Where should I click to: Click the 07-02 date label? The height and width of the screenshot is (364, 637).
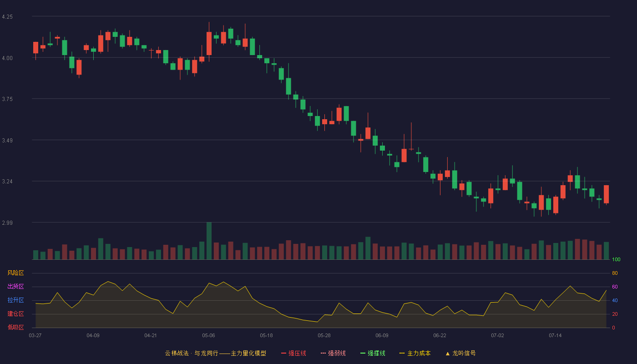(497, 335)
